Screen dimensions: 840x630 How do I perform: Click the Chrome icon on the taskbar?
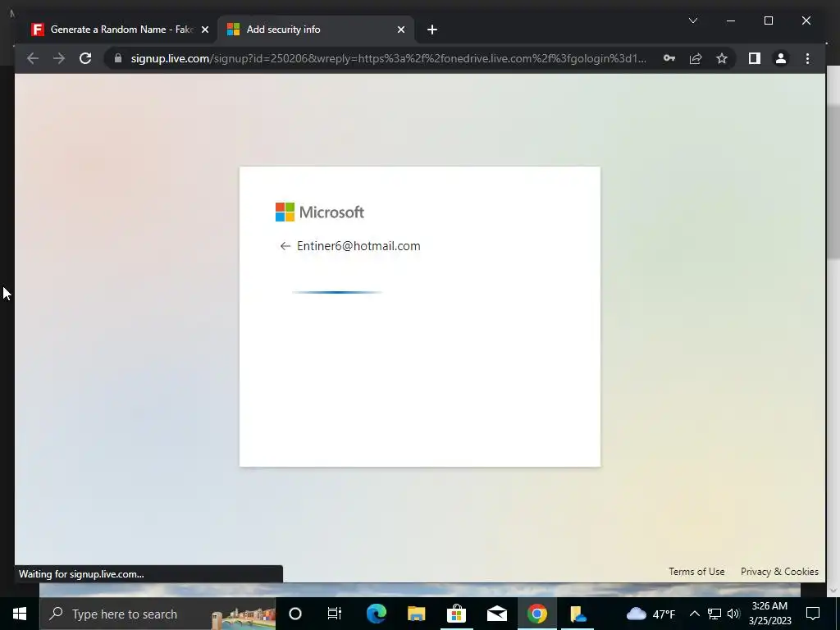tap(536, 614)
